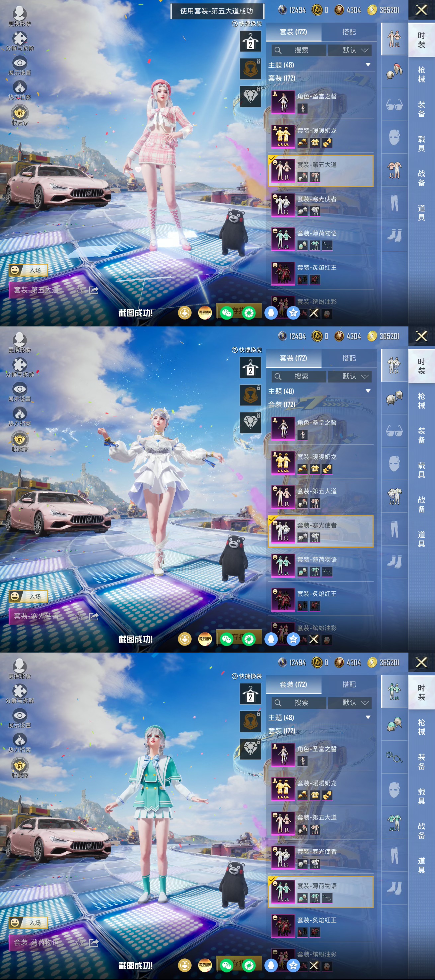Select 套装-暖暖奶龙 outfit in middle screenshot

(321, 463)
